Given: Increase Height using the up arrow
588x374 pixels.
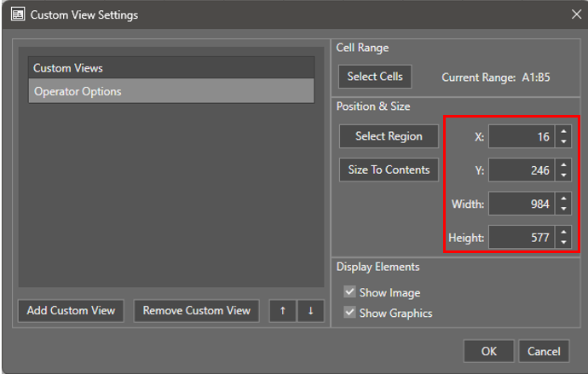Looking at the screenshot, I should (563, 232).
